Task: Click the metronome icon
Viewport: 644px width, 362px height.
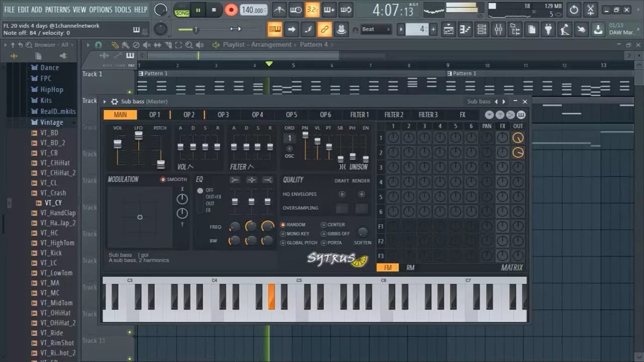Action: [279, 10]
